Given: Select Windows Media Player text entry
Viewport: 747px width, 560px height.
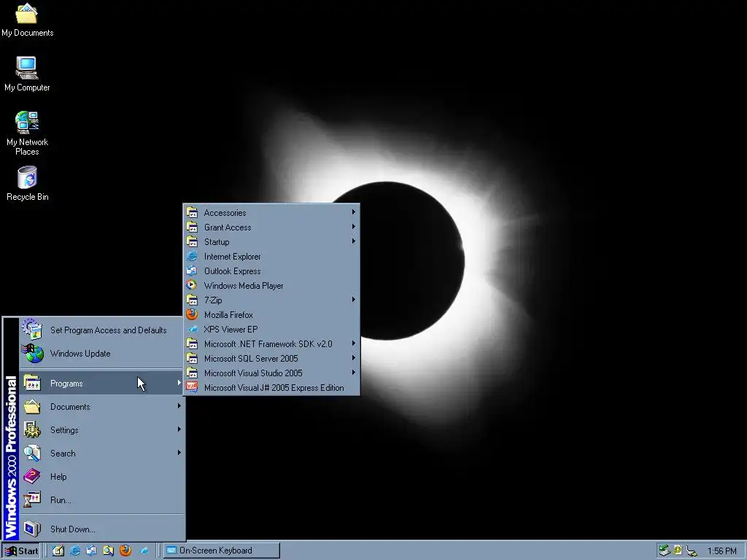Looking at the screenshot, I should (x=244, y=286).
